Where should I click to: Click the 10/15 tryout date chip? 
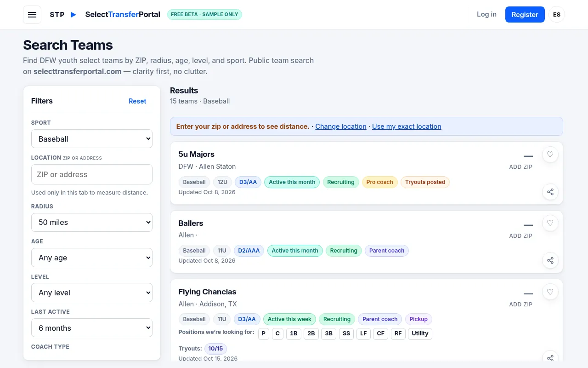(x=215, y=349)
